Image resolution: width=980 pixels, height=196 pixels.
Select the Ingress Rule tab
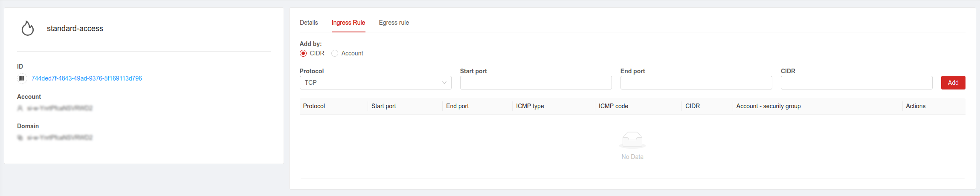[x=348, y=23]
